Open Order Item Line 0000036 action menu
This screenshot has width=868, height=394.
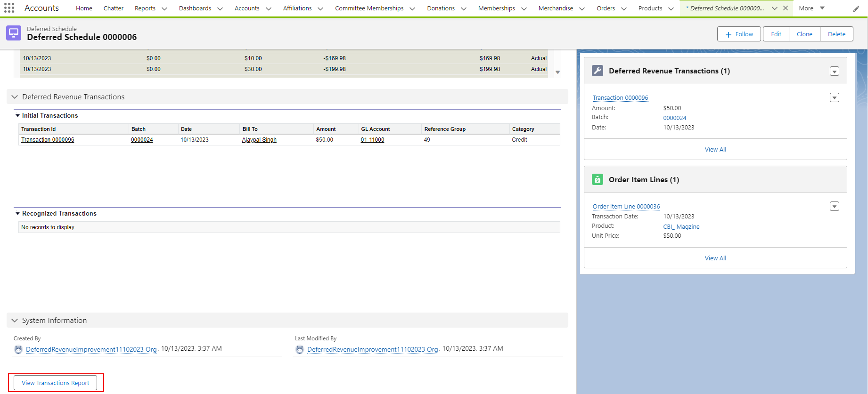834,207
